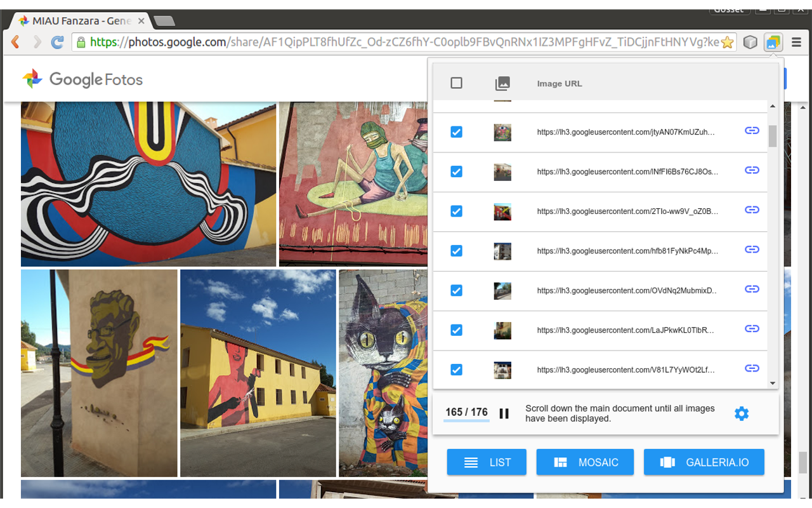Click thumbnail of lNfFI6Bs76CJ8Os image row
Viewport: 812px width, 508px height.
(x=502, y=171)
